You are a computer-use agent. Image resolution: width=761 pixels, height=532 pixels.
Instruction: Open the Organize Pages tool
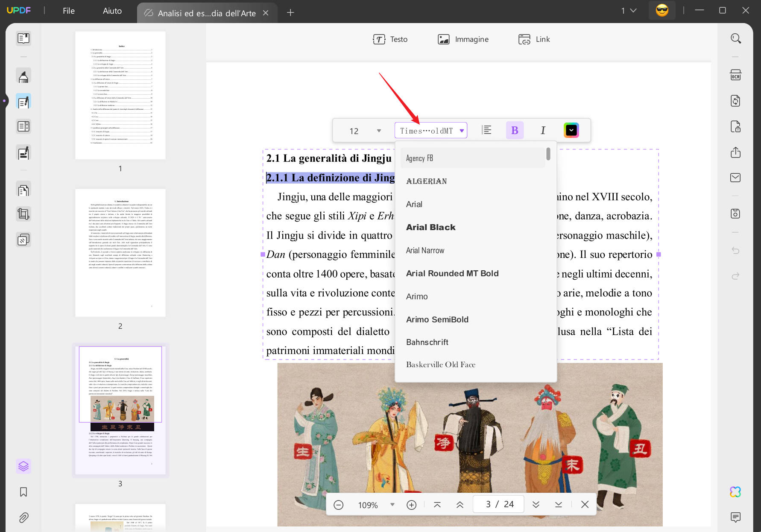coord(23,190)
